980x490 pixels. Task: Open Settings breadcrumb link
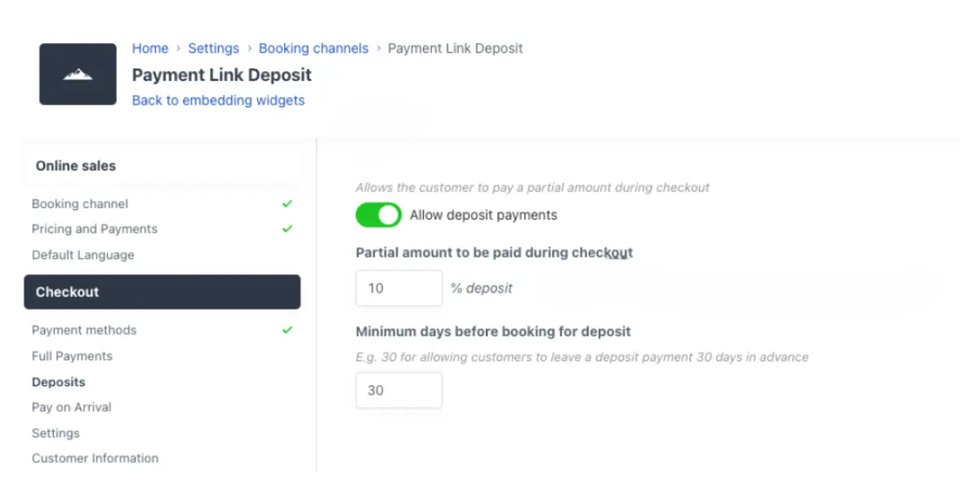point(213,48)
